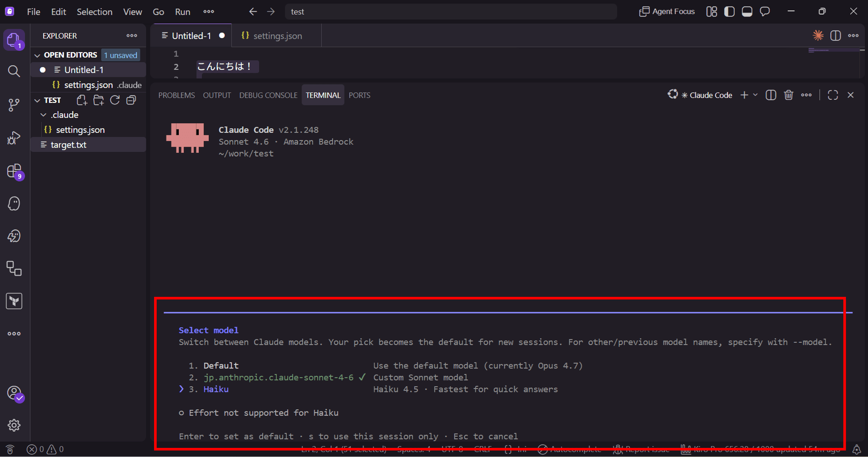The image size is (868, 457).
Task: Open the Run menu
Action: 183,12
